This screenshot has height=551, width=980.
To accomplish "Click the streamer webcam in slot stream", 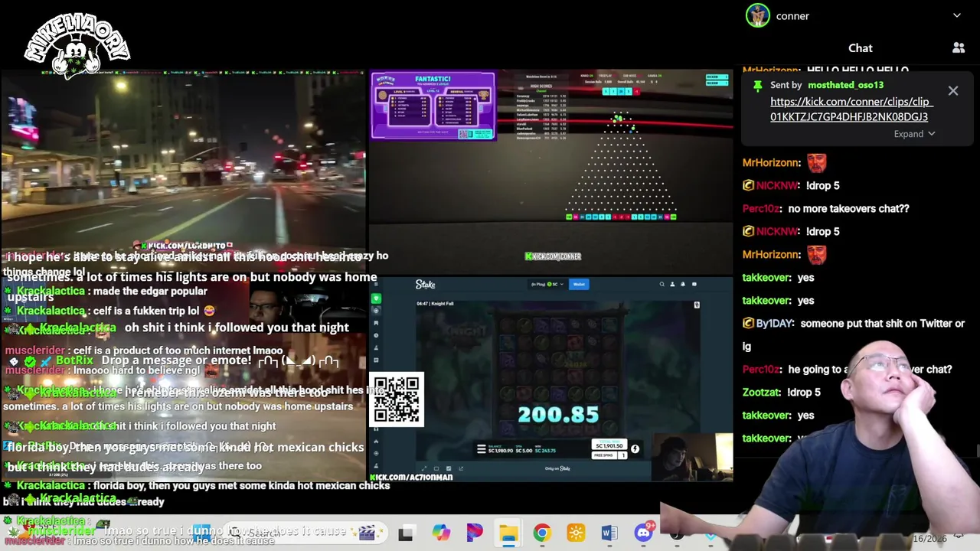I will point(691,458).
